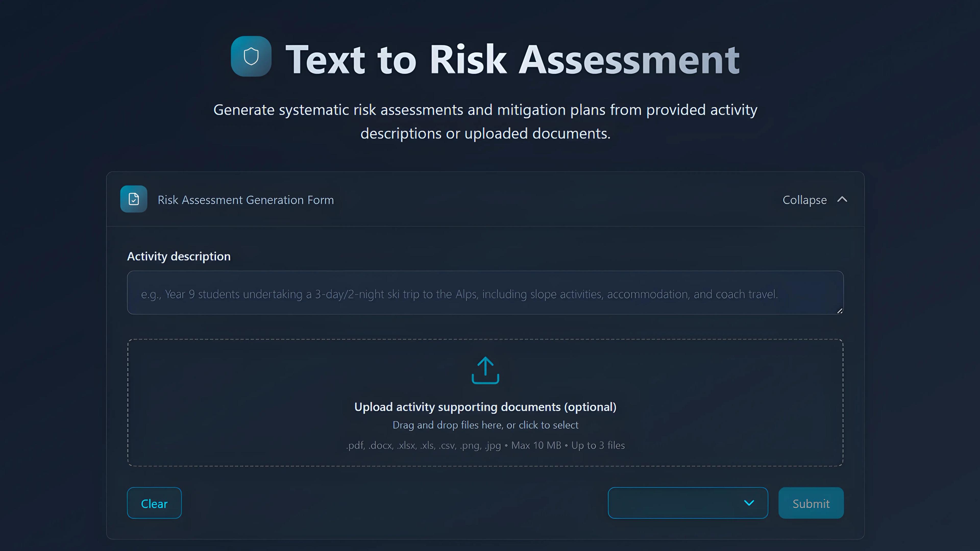Viewport: 980px width, 551px height.
Task: Click the shield icon beside the page title
Action: (x=251, y=56)
